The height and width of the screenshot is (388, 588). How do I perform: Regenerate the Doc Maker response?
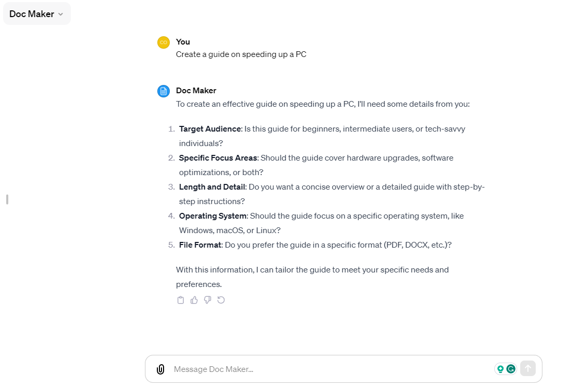[x=221, y=300]
